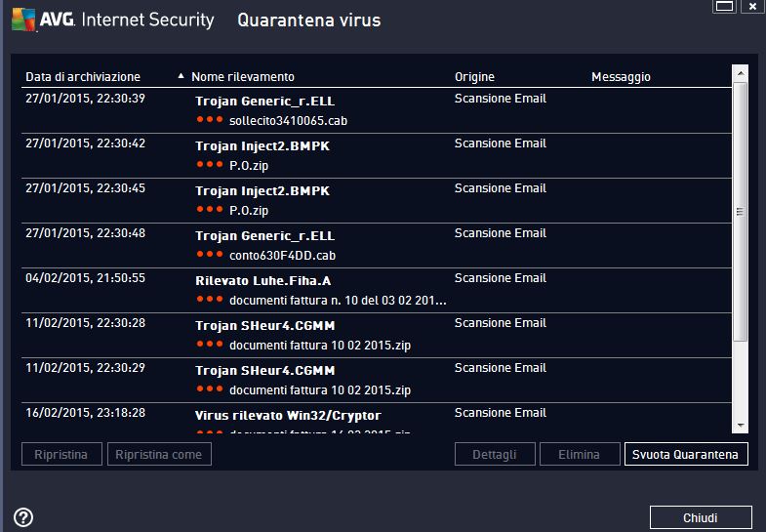
Task: Click severity dots beside documenti fattura n. 10
Action: pyautogui.click(x=210, y=299)
